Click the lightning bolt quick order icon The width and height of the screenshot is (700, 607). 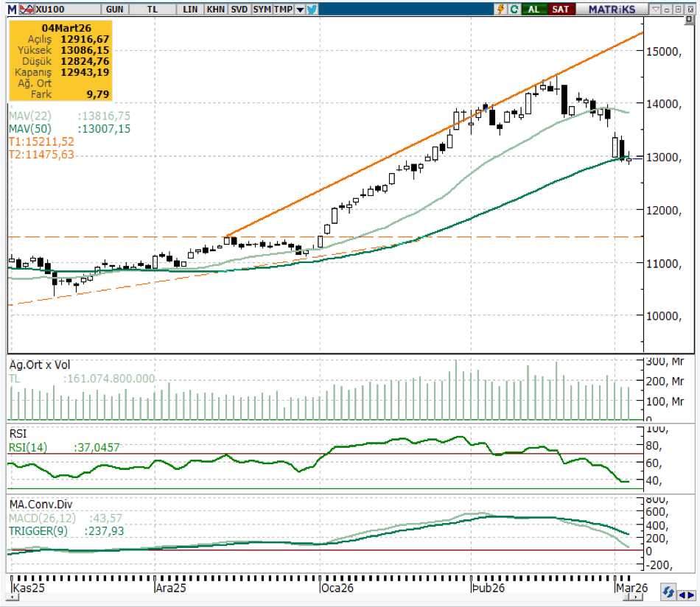coord(501,9)
